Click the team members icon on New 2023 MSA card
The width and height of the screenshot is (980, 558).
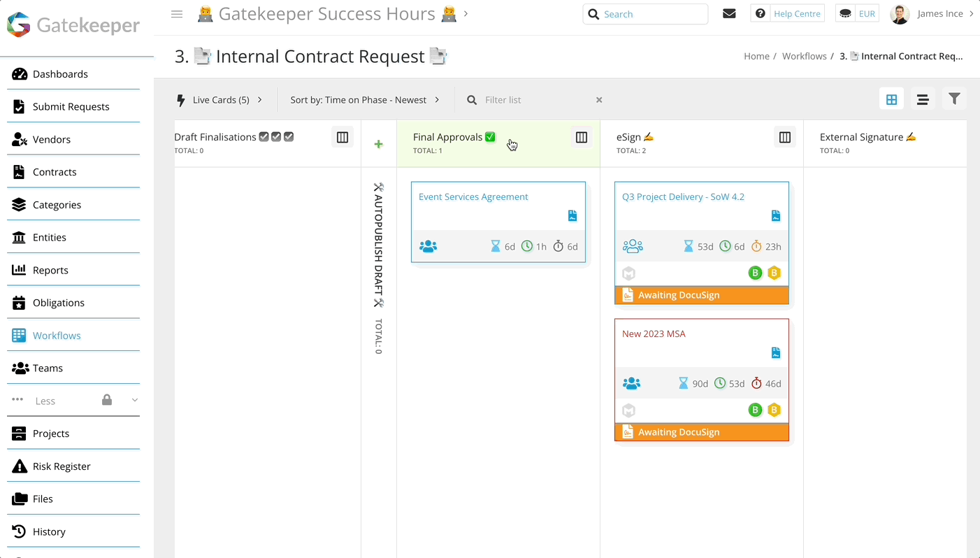[631, 383]
